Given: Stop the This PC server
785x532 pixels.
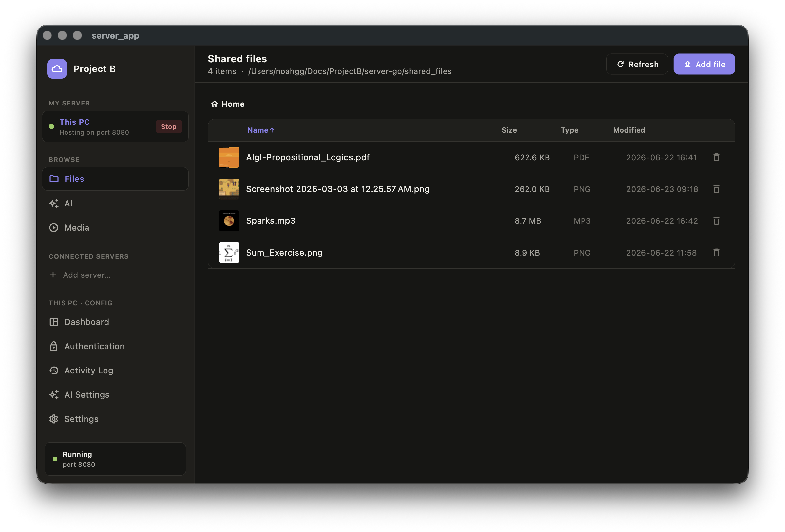Looking at the screenshot, I should pos(168,127).
